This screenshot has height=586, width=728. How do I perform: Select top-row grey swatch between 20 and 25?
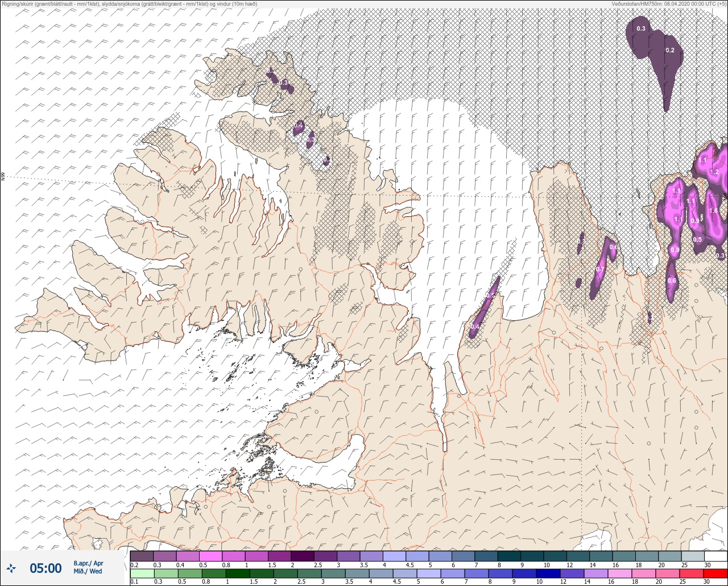(669, 556)
